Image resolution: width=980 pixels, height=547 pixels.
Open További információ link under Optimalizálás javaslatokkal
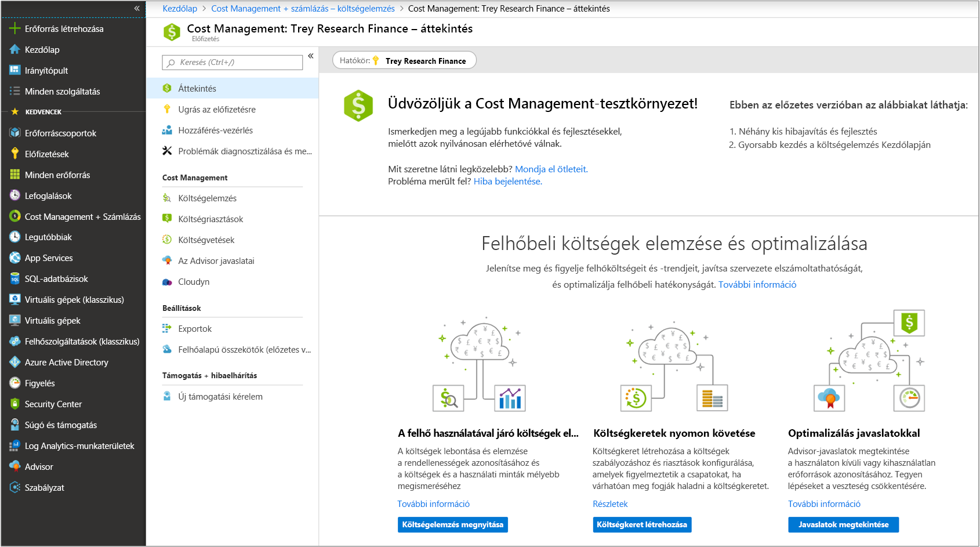coord(824,504)
